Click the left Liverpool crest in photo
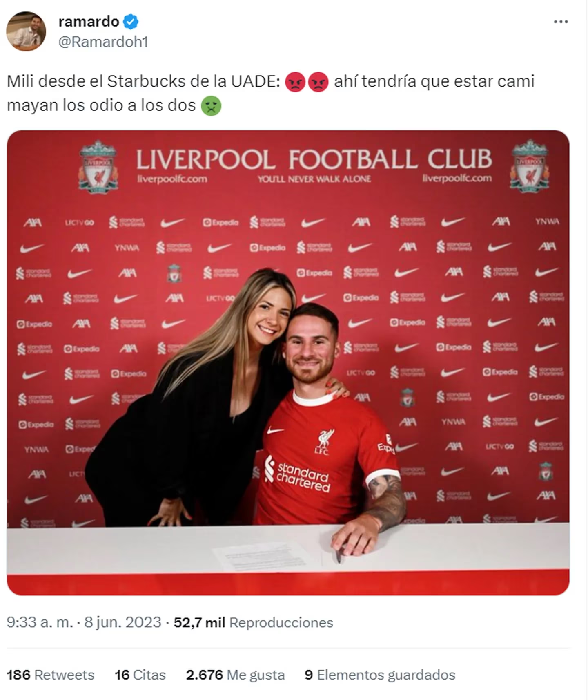 pos(98,166)
